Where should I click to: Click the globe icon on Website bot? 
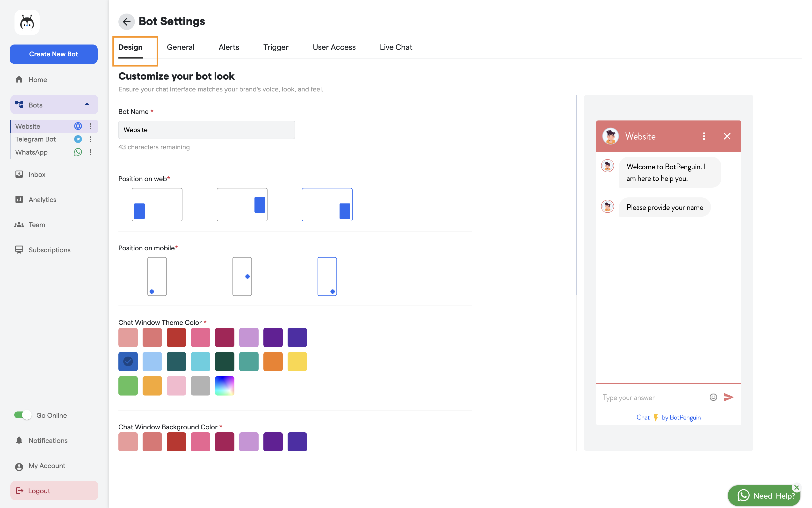[x=78, y=126]
